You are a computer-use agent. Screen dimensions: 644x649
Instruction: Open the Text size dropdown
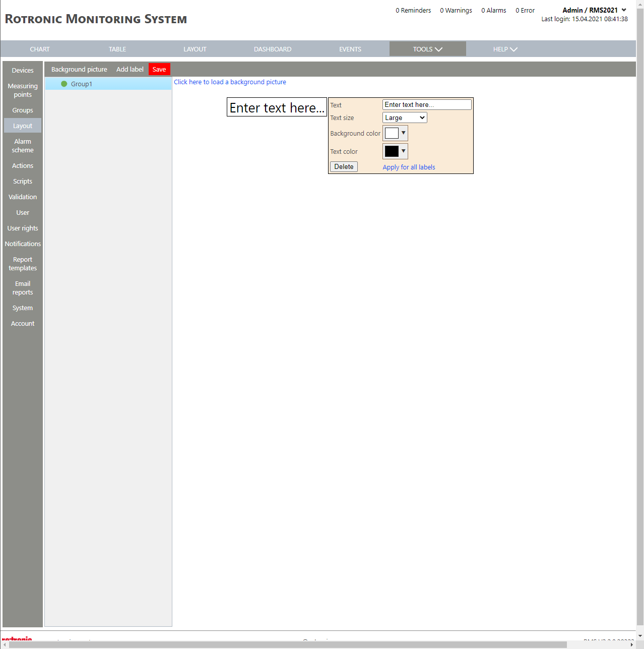405,117
